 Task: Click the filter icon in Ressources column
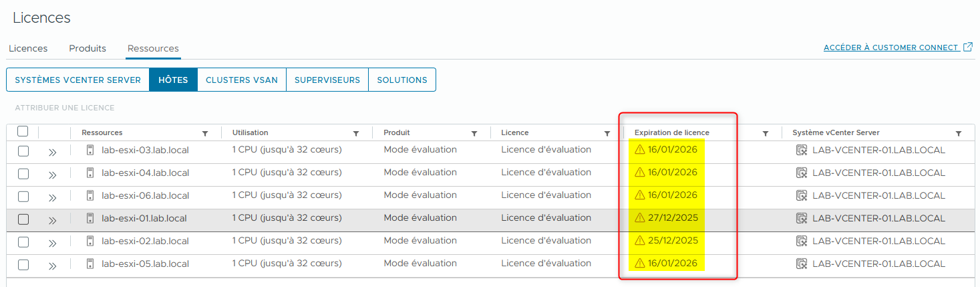point(205,133)
